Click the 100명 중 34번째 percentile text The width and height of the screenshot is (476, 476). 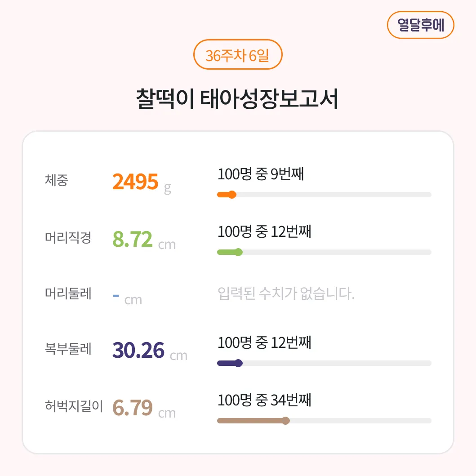tap(264, 400)
